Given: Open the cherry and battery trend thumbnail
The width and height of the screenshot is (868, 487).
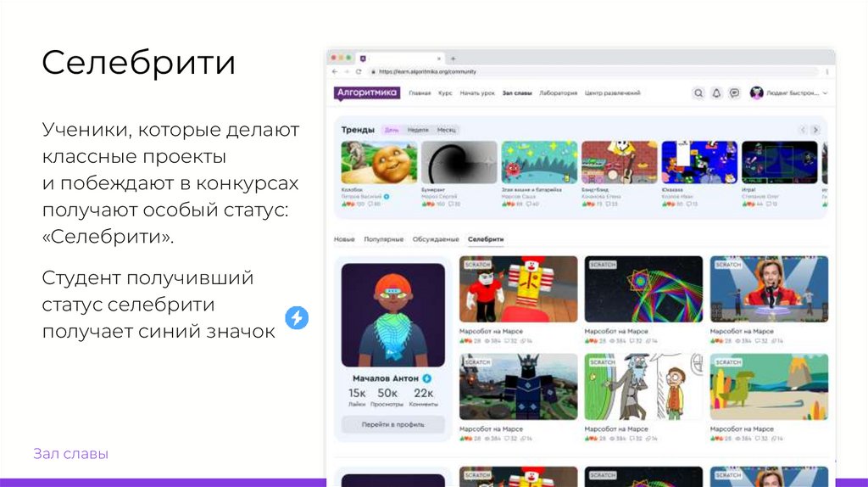Looking at the screenshot, I should (x=540, y=162).
